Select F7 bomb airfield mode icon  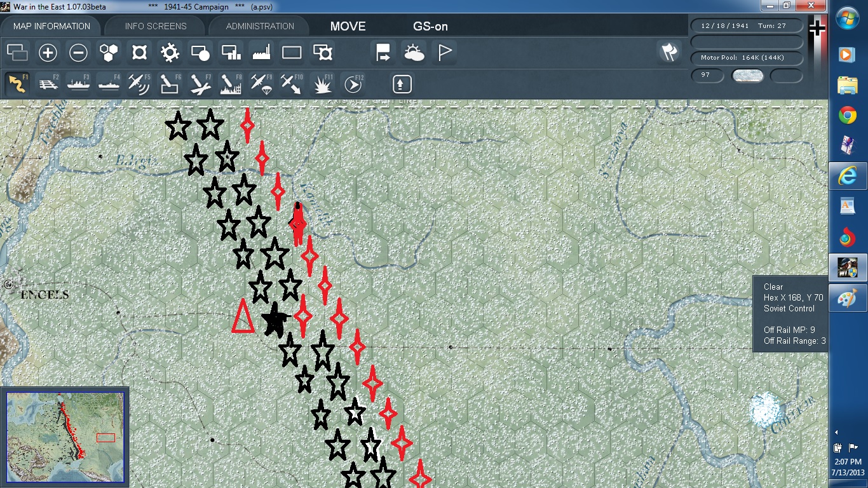click(200, 84)
